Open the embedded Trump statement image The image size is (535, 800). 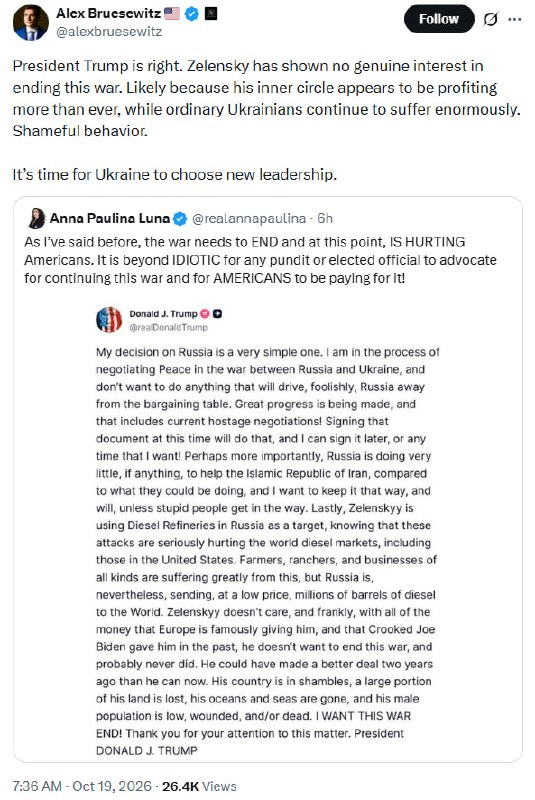(268, 531)
